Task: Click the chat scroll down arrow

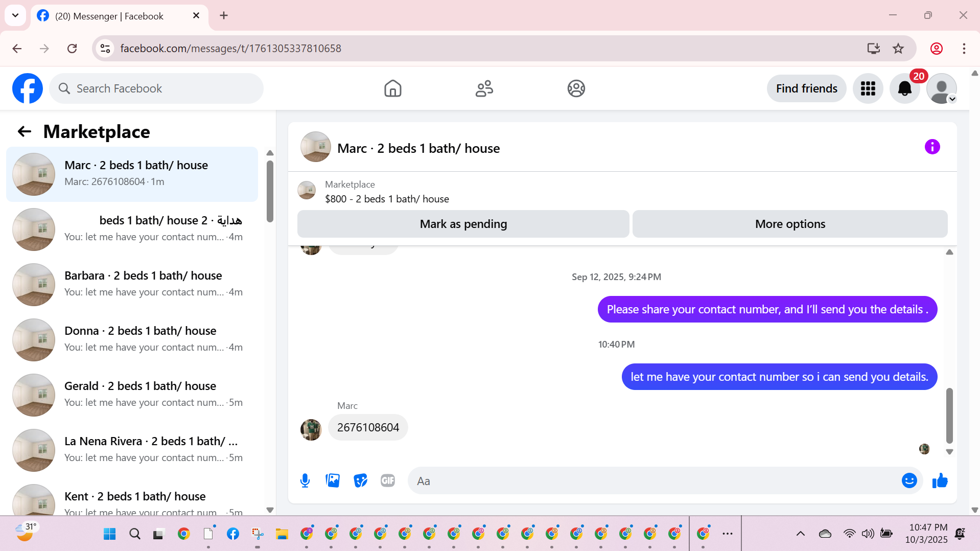Action: [949, 452]
